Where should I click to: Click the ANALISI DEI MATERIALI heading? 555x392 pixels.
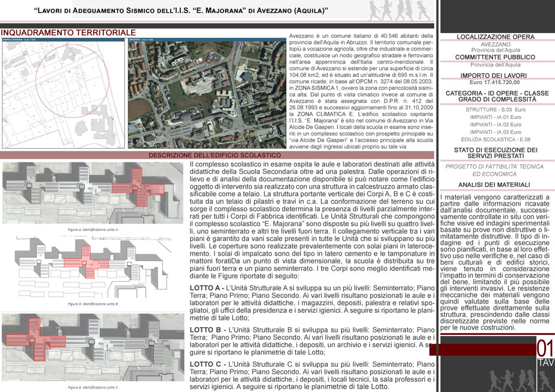coord(494,185)
